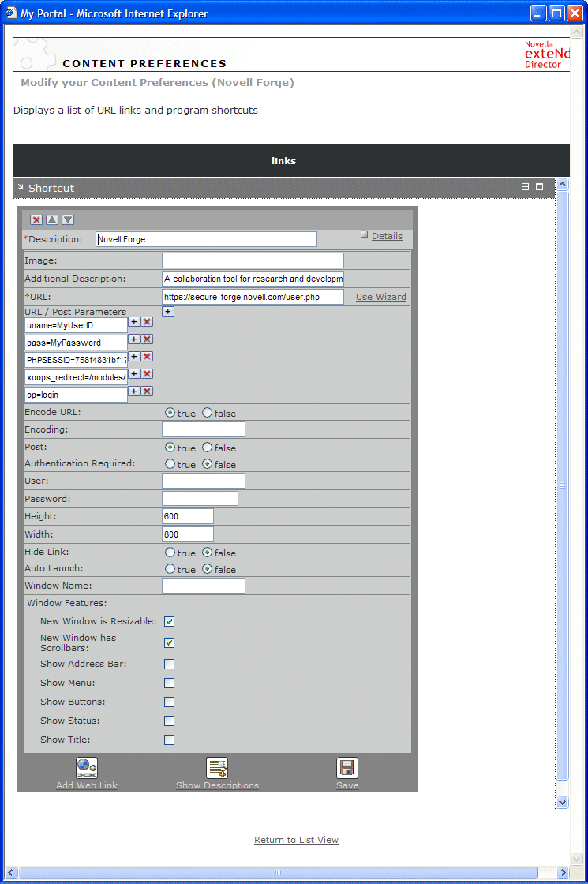Set Encode URL to false
The image size is (588, 884).
pyautogui.click(x=208, y=413)
